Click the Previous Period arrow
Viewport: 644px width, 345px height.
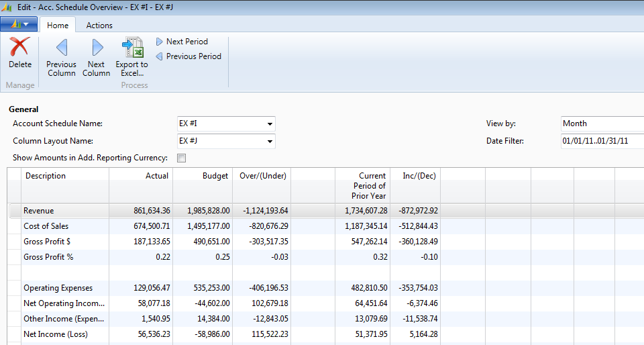(160, 56)
